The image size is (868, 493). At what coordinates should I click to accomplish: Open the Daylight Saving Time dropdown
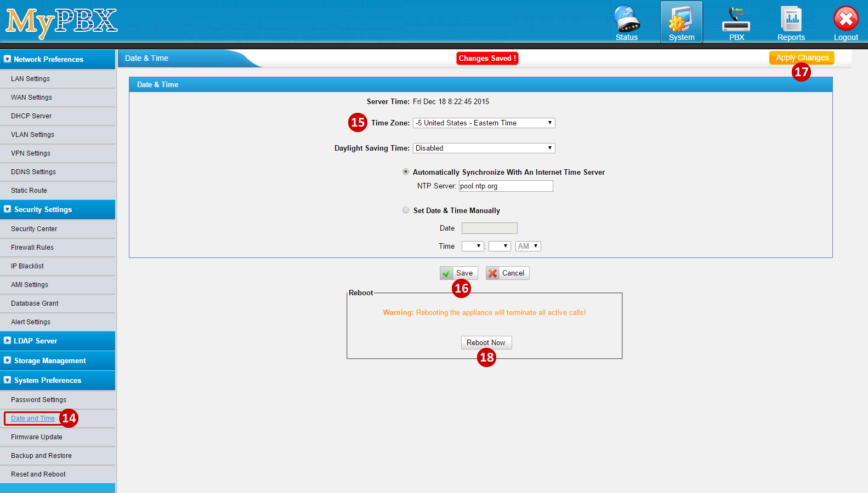(x=484, y=148)
